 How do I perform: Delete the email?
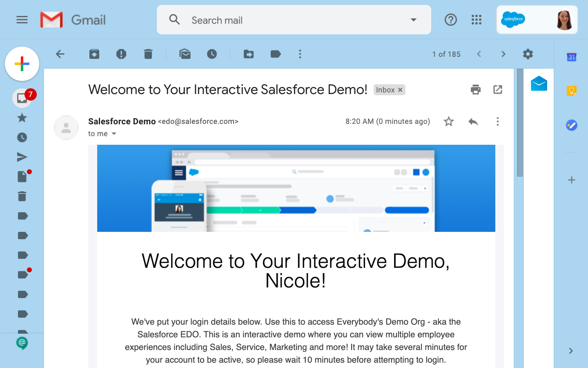148,54
